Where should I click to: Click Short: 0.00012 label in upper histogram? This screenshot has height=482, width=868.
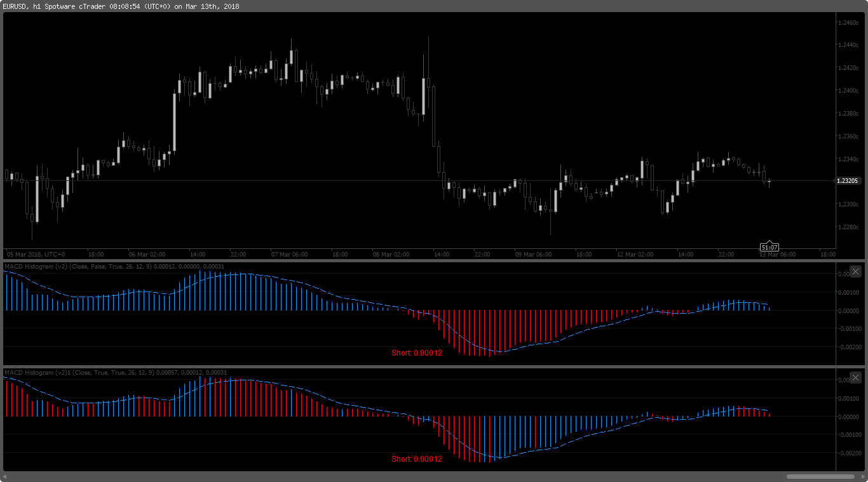tap(417, 352)
